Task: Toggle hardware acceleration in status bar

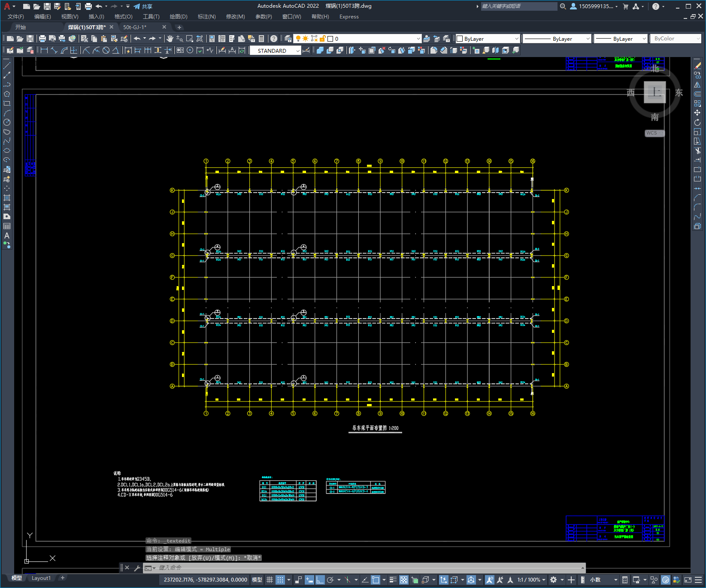Action: tap(666, 580)
